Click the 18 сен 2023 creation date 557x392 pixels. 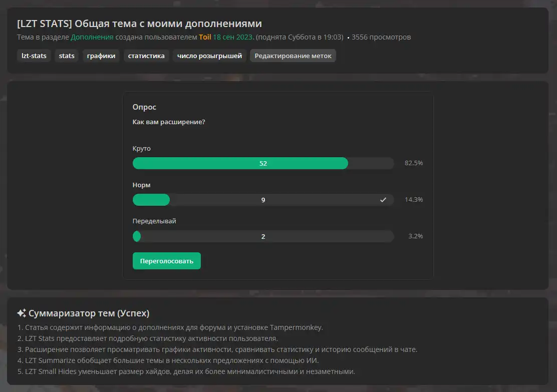(233, 37)
